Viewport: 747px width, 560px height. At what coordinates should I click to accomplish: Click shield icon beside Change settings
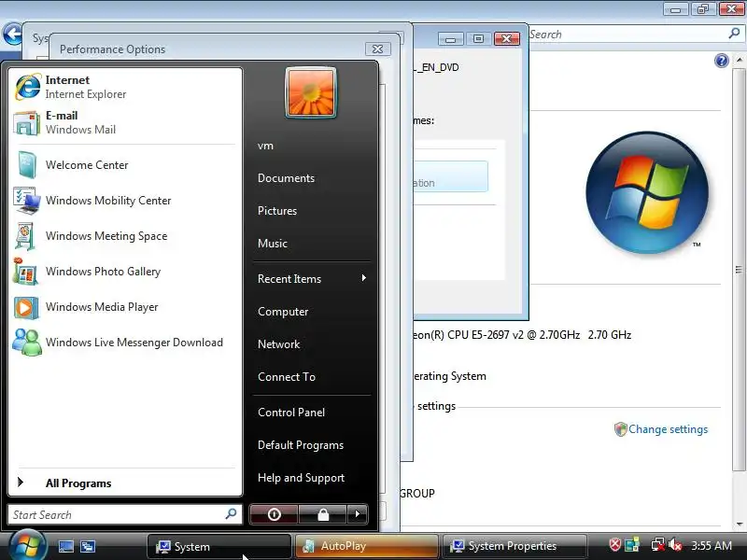[620, 429]
